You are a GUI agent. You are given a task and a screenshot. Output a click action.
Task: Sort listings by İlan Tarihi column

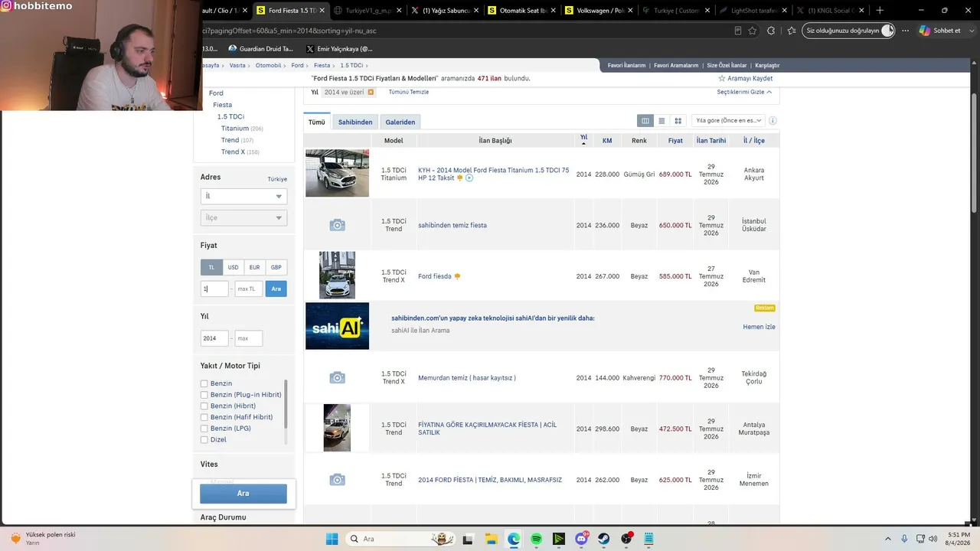[711, 141]
